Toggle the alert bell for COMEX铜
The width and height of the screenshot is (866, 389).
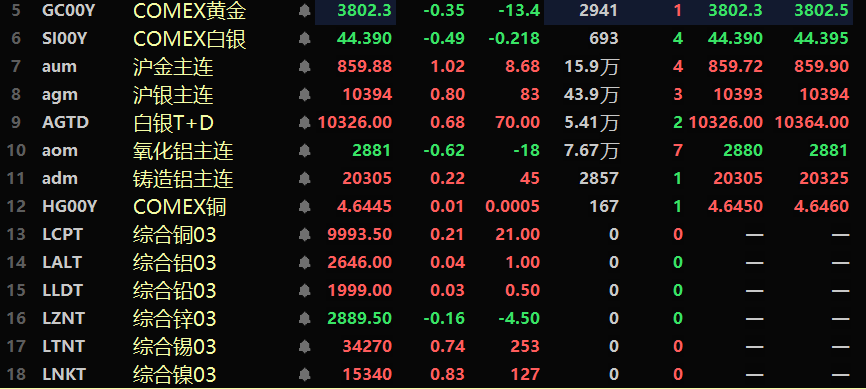304,207
